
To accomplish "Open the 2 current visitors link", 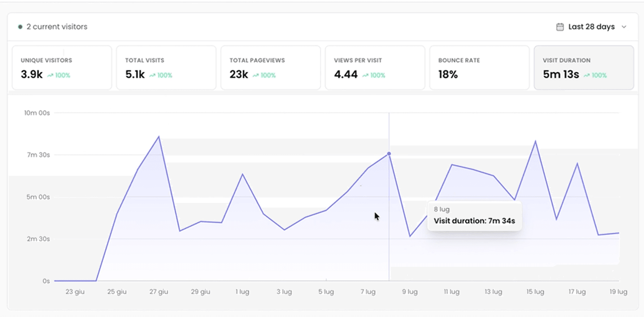I will [x=57, y=27].
